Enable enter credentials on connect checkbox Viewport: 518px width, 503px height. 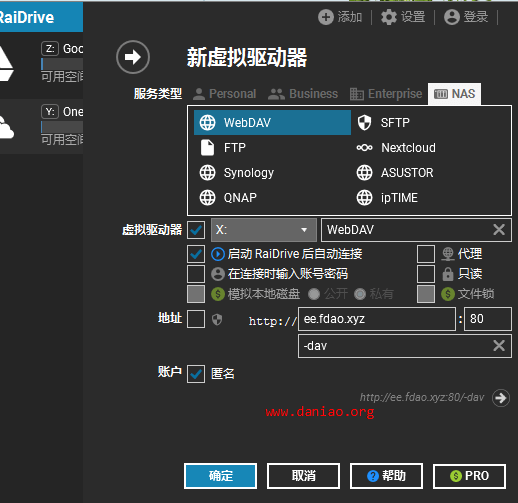click(196, 274)
